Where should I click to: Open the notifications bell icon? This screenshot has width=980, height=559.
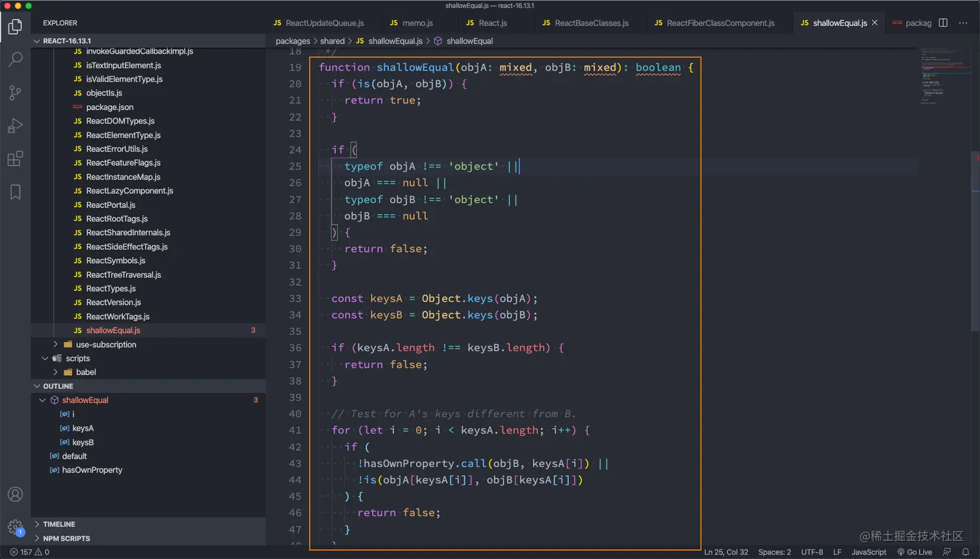966,553
